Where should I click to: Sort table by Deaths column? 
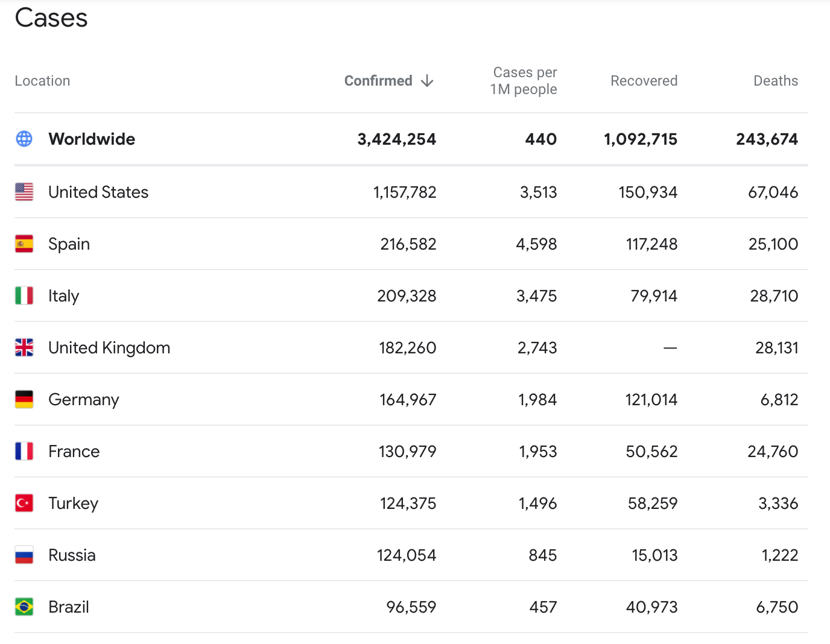775,81
